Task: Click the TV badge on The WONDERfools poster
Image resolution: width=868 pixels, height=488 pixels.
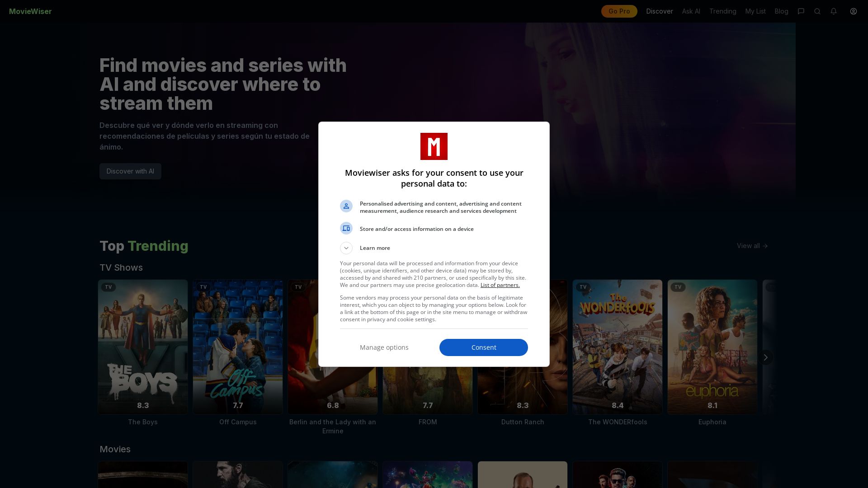Action: 583,287
